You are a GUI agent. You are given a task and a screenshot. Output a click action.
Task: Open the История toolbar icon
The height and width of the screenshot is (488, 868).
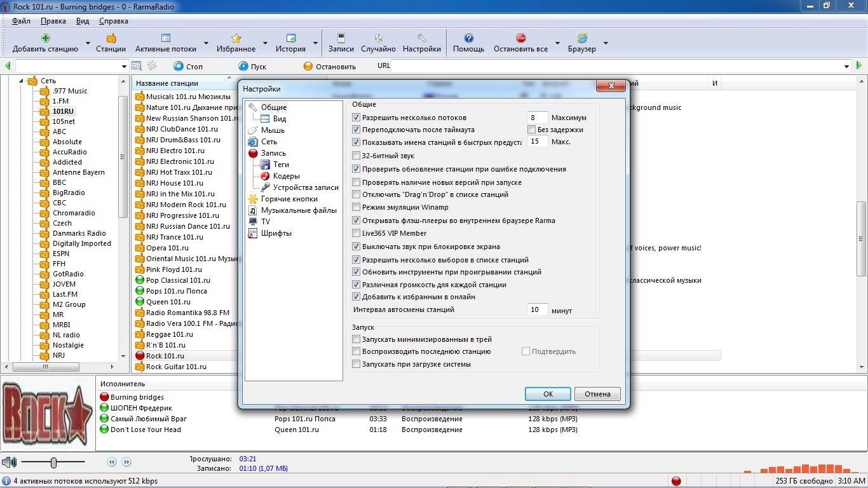(291, 38)
